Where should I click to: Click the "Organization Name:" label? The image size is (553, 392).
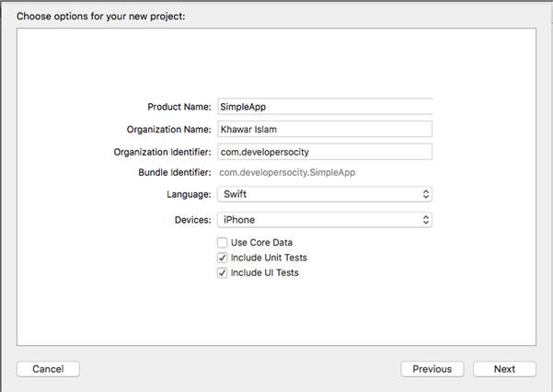click(169, 130)
